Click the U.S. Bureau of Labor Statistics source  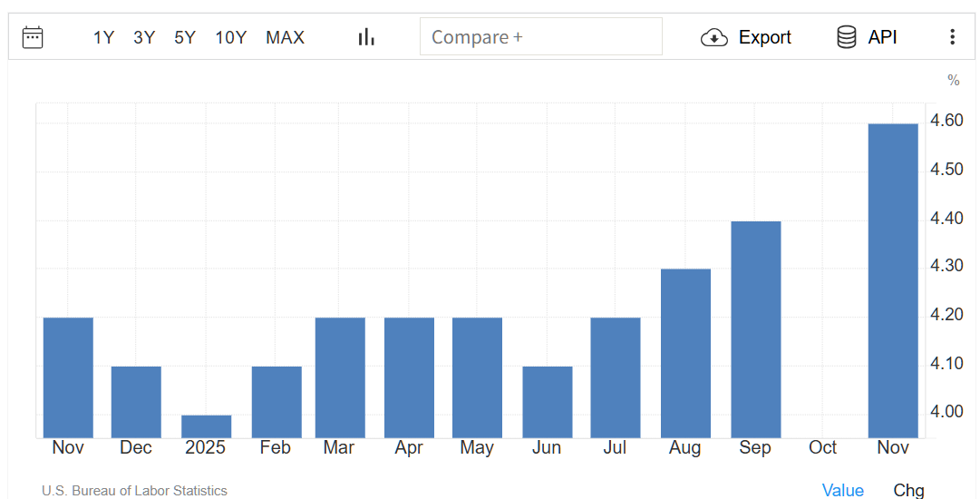click(x=134, y=491)
